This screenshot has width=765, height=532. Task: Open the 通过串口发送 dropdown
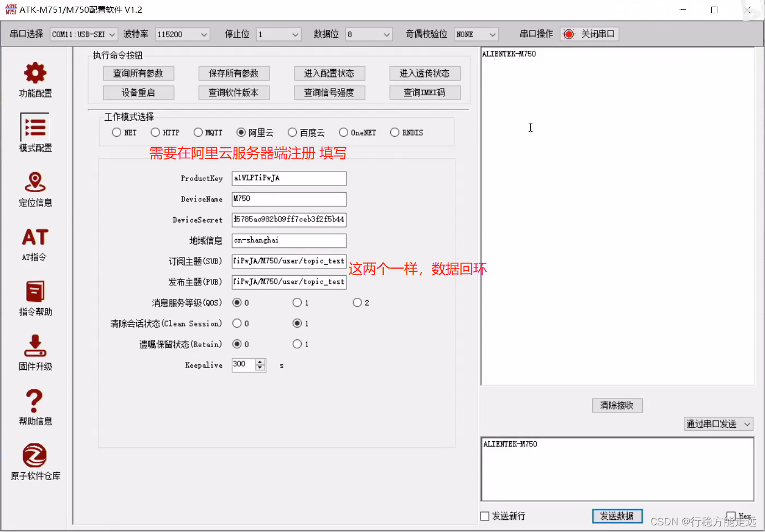pyautogui.click(x=719, y=424)
